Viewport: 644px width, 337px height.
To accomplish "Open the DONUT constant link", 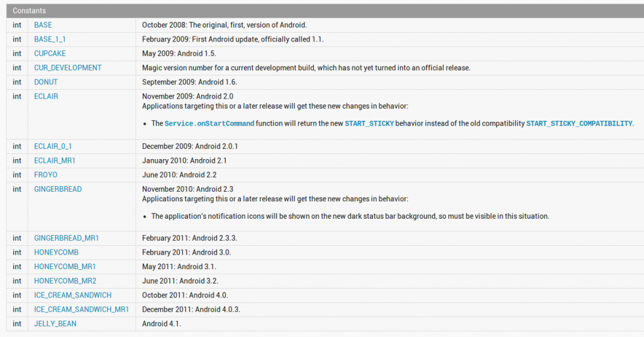I will [45, 82].
